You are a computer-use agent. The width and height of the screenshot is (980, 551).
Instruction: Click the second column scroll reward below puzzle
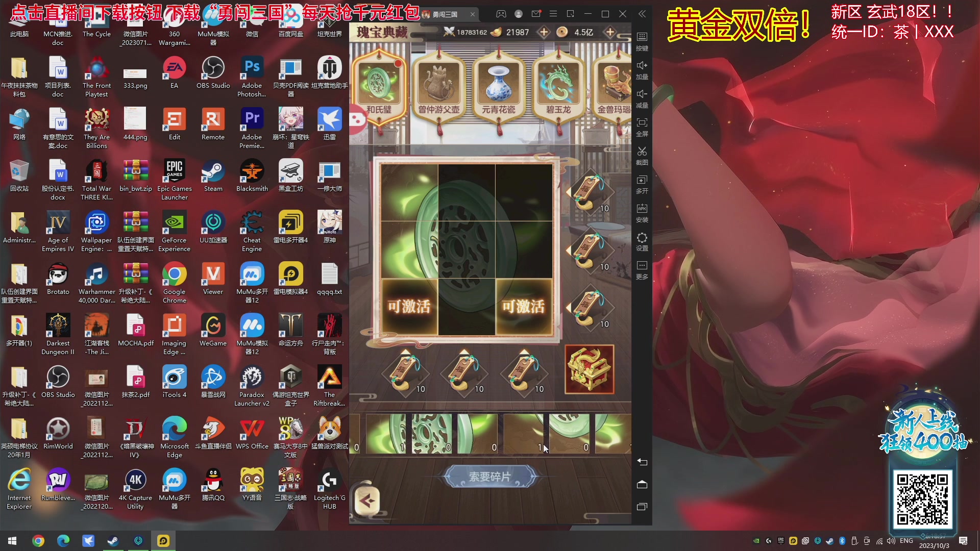pos(464,373)
